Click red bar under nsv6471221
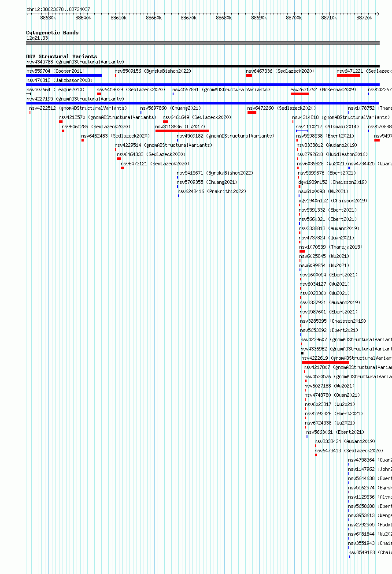 348,75
